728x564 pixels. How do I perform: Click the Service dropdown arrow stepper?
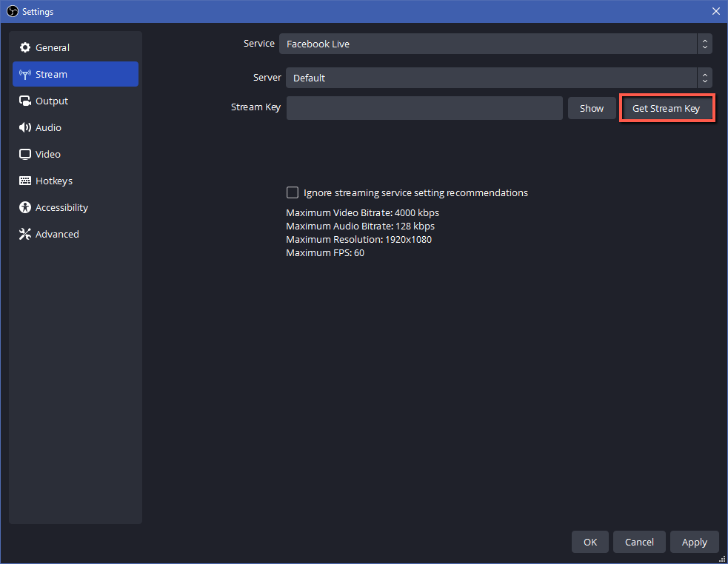[x=705, y=44]
